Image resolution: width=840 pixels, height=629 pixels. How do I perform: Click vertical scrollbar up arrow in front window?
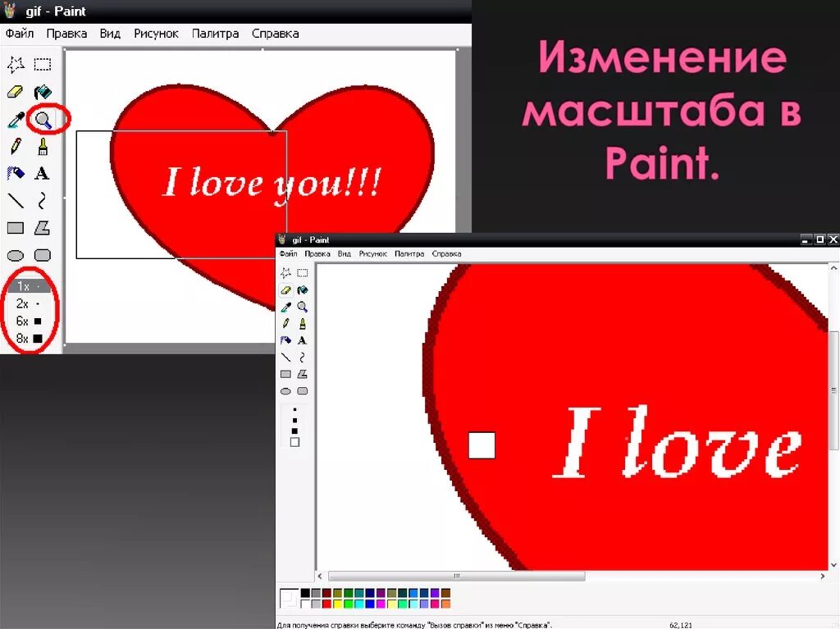tap(833, 267)
